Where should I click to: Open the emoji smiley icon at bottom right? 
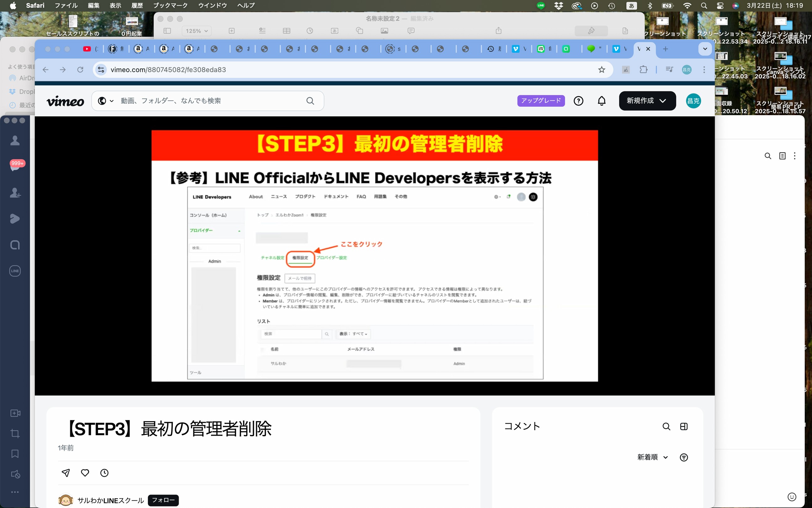792,497
